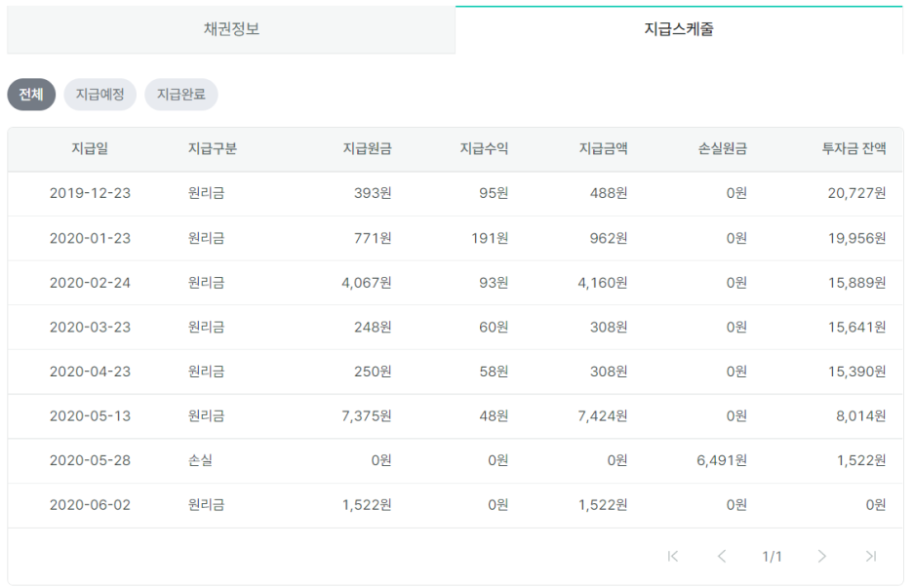913x588 pixels.
Task: Select date 2020-05-28 cell
Action: (x=91, y=460)
